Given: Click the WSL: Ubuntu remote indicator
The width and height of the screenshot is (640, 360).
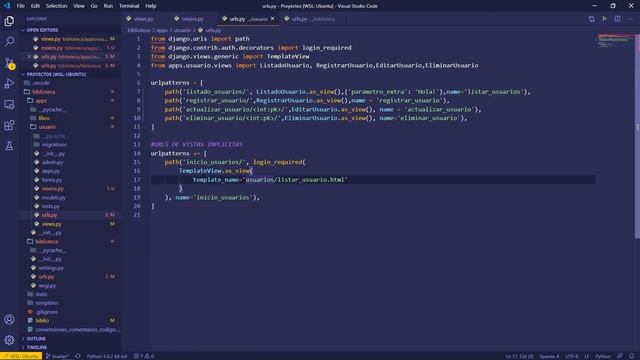Looking at the screenshot, I should (21, 356).
